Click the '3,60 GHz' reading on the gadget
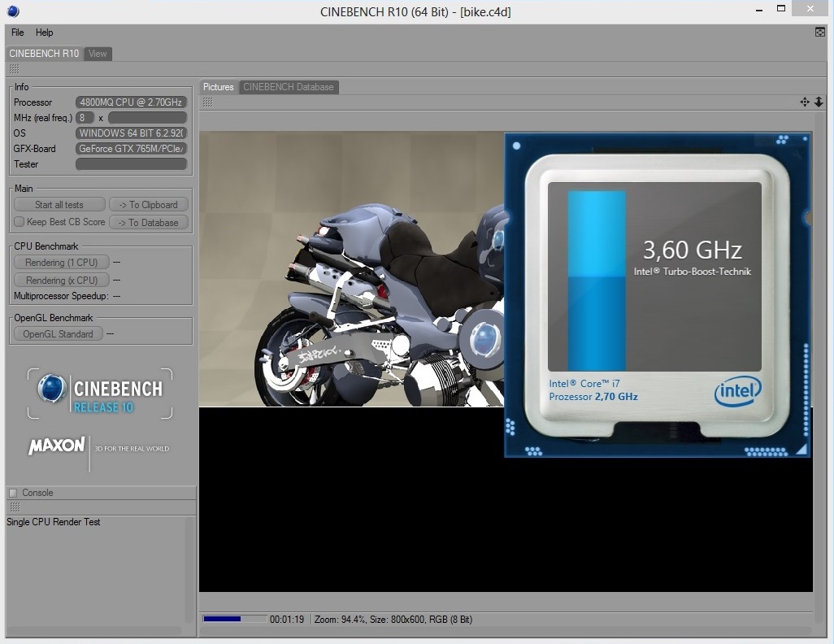The width and height of the screenshot is (834, 644). 692,250
